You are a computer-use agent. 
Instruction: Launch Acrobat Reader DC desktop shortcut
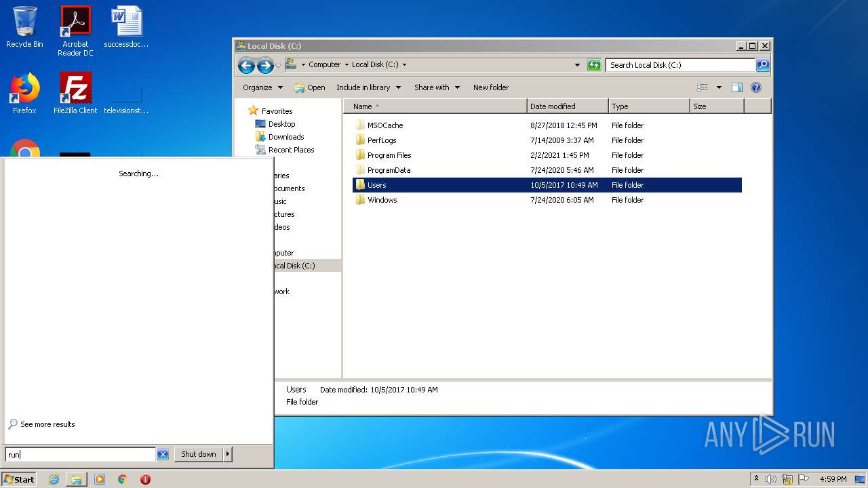pyautogui.click(x=75, y=30)
